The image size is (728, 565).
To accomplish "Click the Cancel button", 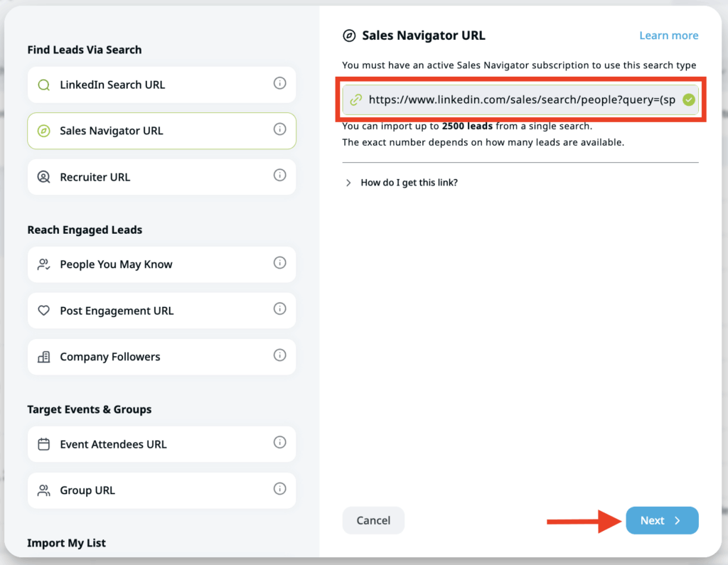I will pos(373,520).
